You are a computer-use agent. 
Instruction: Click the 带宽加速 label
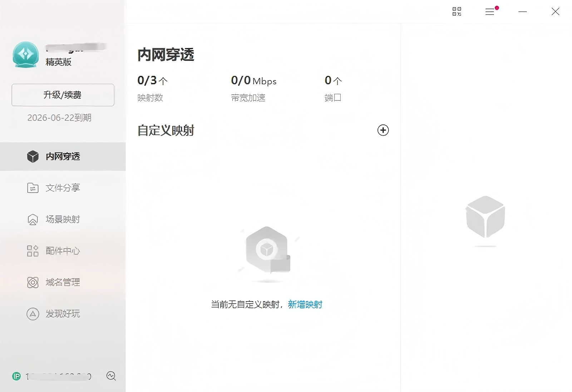[248, 98]
